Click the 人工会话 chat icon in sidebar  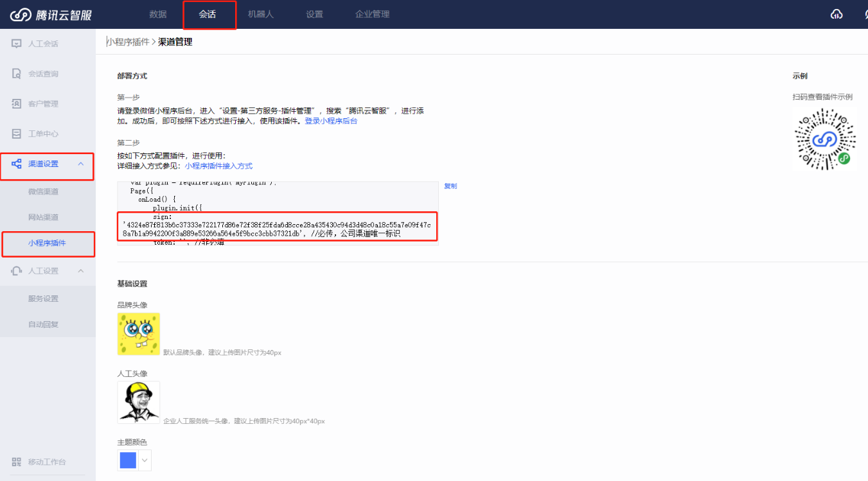[x=17, y=44]
